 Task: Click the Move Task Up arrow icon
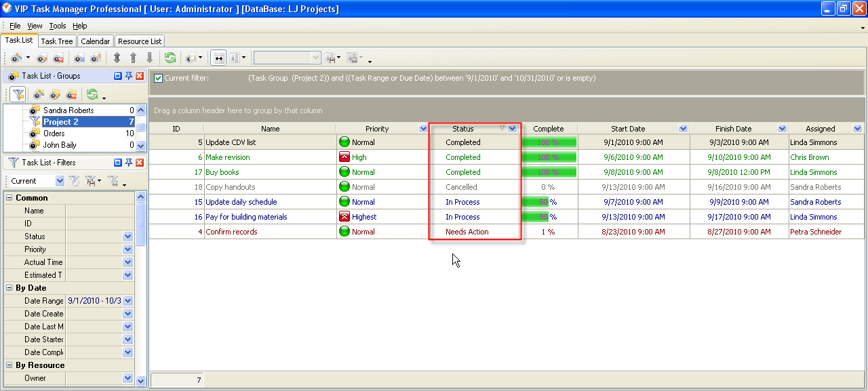point(133,58)
